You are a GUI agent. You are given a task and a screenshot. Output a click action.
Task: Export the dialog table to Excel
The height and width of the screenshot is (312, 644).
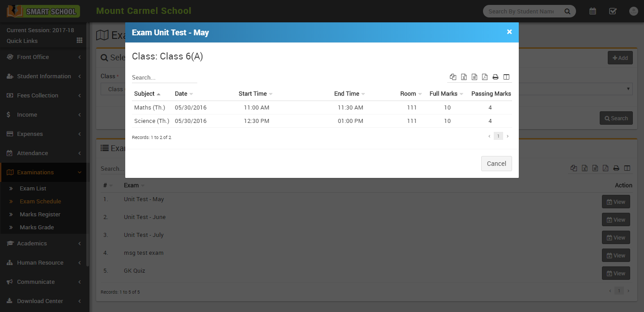464,77
